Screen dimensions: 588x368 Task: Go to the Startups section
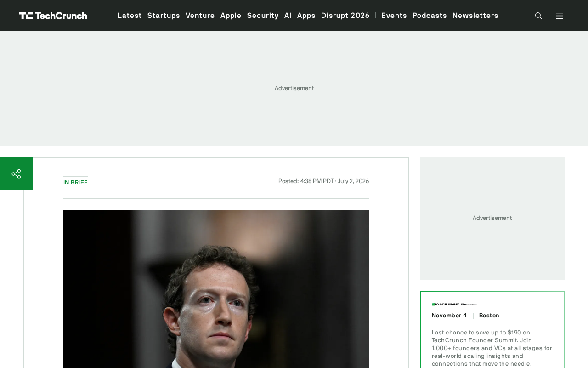164,16
